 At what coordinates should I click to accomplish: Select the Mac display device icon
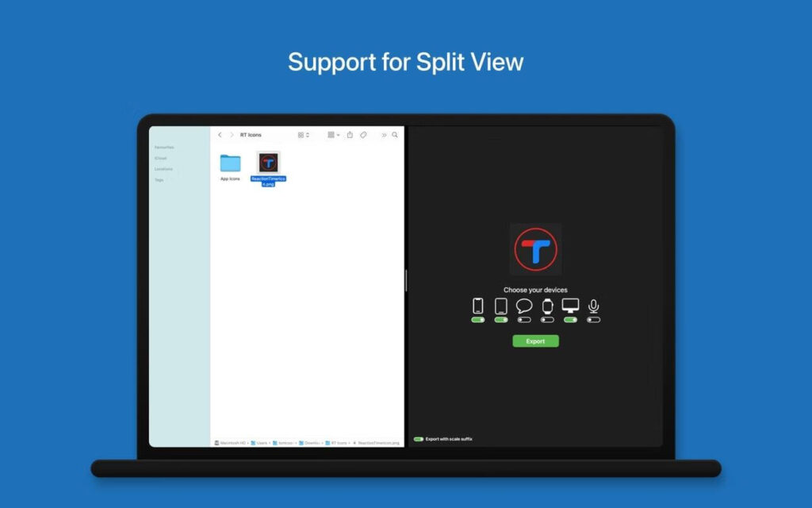pyautogui.click(x=571, y=306)
